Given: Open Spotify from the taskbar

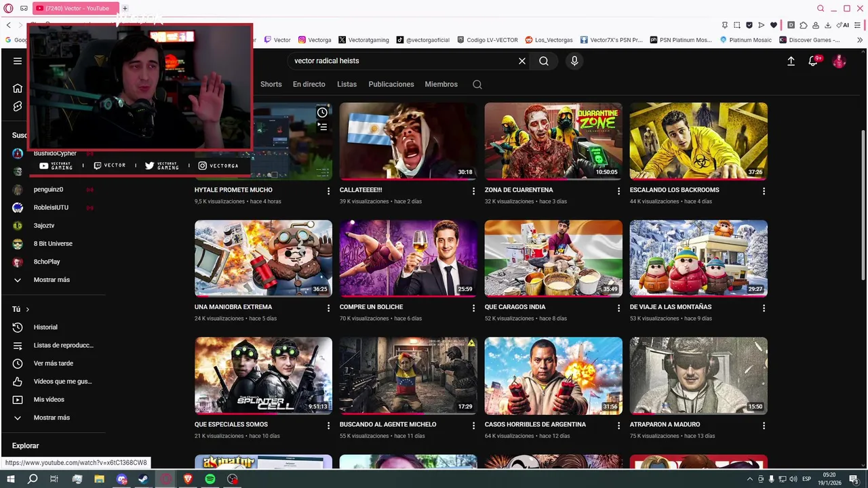Looking at the screenshot, I should (210, 479).
